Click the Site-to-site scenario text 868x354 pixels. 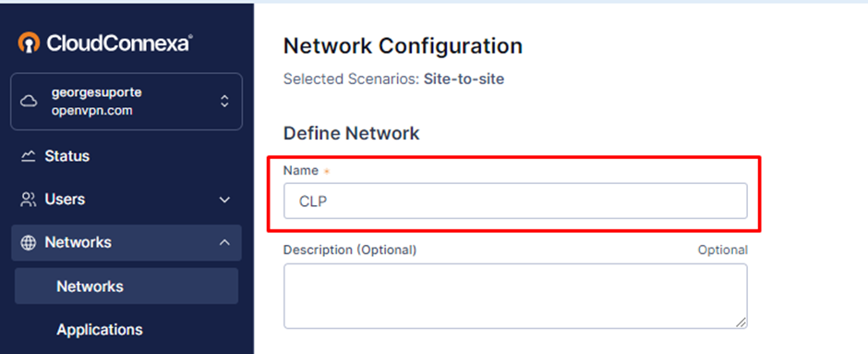click(464, 79)
